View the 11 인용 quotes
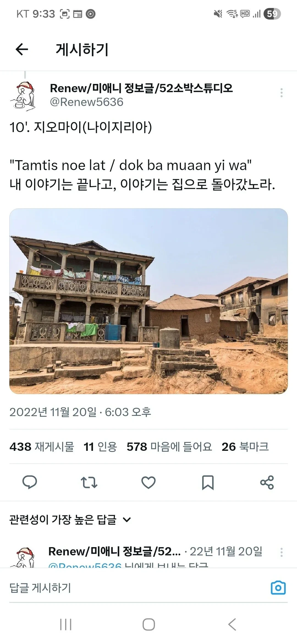The height and width of the screenshot is (644, 297). pos(100,447)
